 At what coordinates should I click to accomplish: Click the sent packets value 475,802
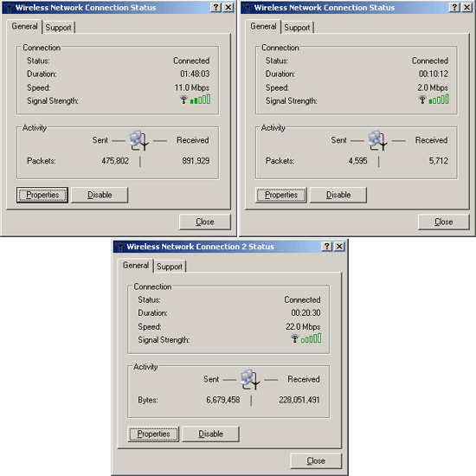tap(115, 161)
